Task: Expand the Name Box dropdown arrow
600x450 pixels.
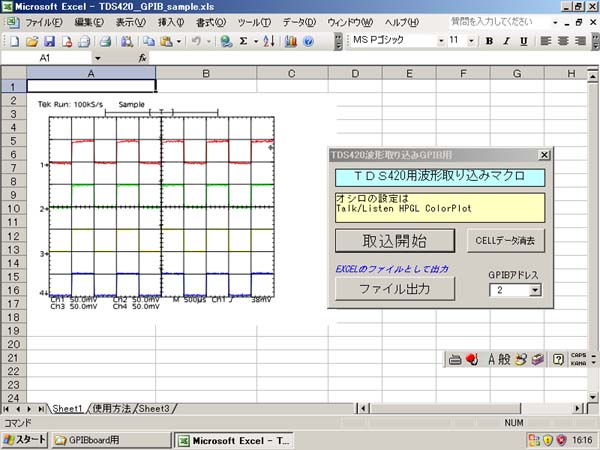Action: tap(98, 58)
